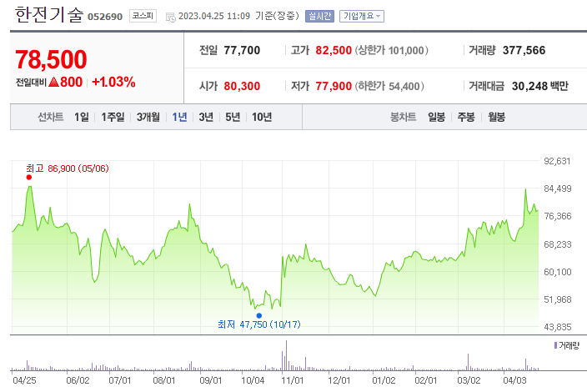This screenshot has height=392, width=587.
Task: Switch to 월봉 candlestick chart
Action: click(496, 118)
